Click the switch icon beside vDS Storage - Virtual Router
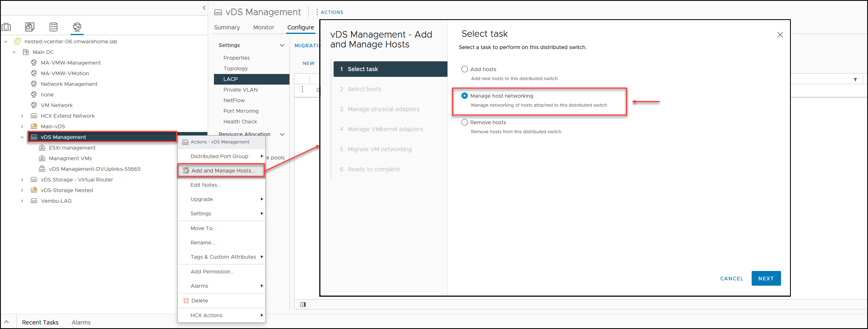 click(34, 179)
